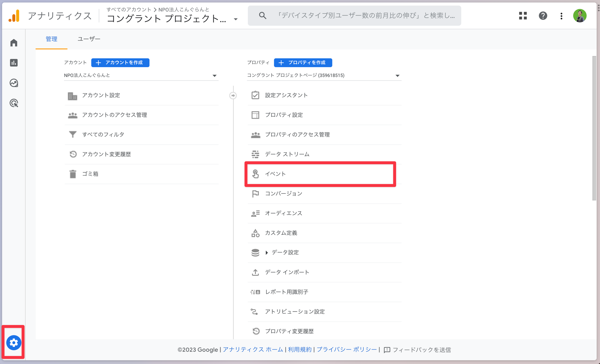Open the three-dot more options menu
This screenshot has height=364, width=600.
pyautogui.click(x=561, y=16)
